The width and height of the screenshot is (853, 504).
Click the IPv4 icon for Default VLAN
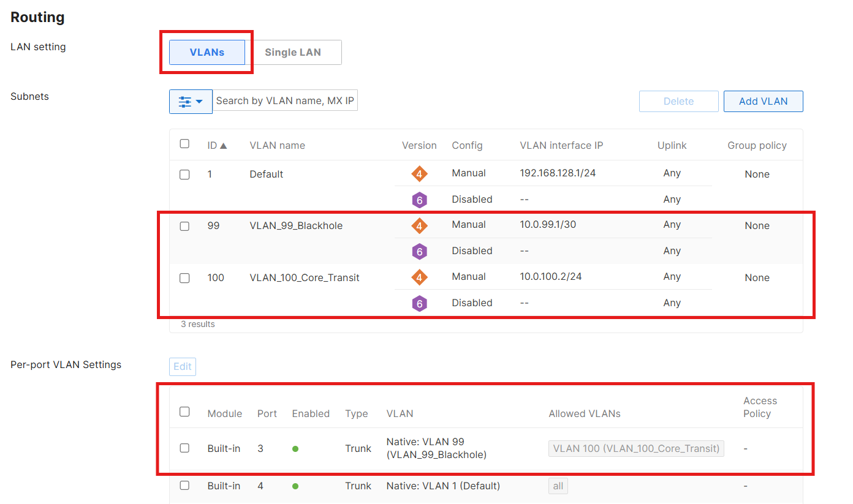(419, 174)
